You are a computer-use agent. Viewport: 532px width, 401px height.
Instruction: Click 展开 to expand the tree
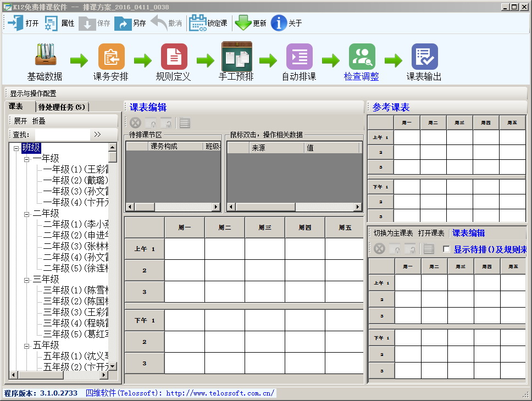click(20, 121)
